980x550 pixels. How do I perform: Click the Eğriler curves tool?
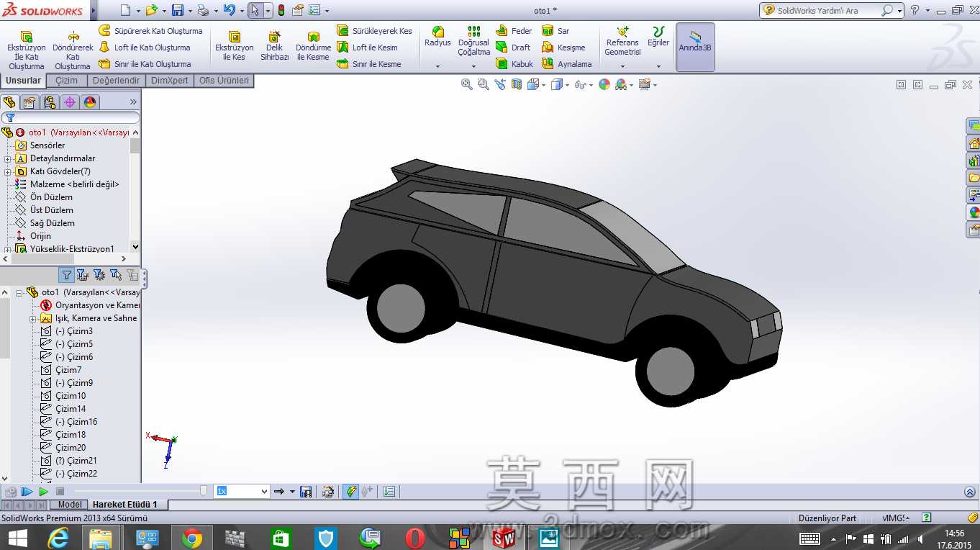pyautogui.click(x=658, y=37)
